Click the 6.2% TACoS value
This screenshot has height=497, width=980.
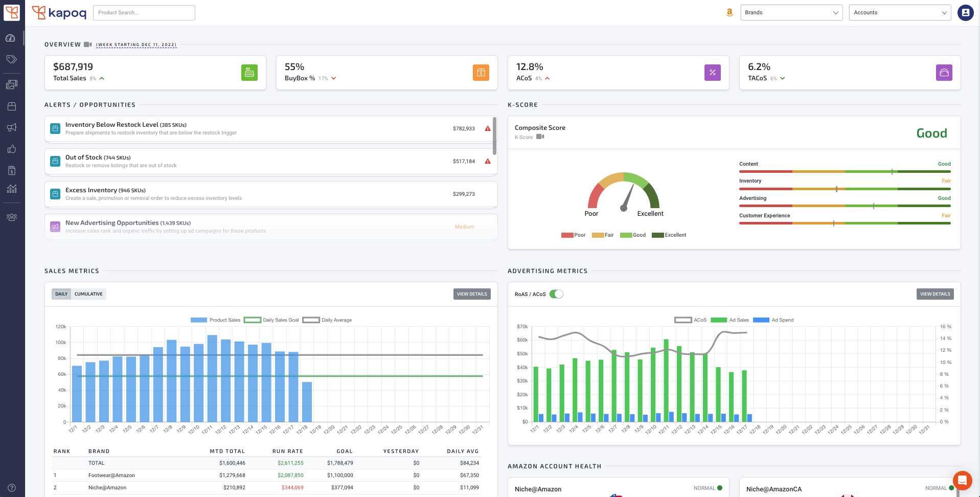759,67
